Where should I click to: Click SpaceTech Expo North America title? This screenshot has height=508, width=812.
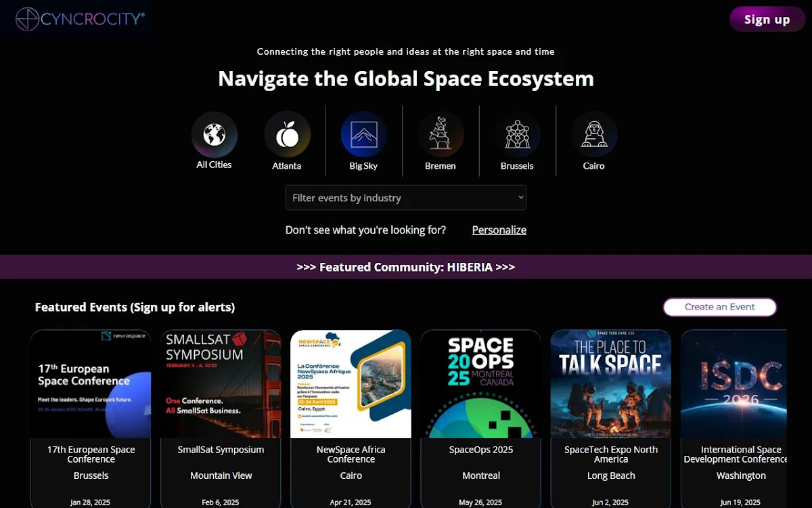tap(610, 454)
